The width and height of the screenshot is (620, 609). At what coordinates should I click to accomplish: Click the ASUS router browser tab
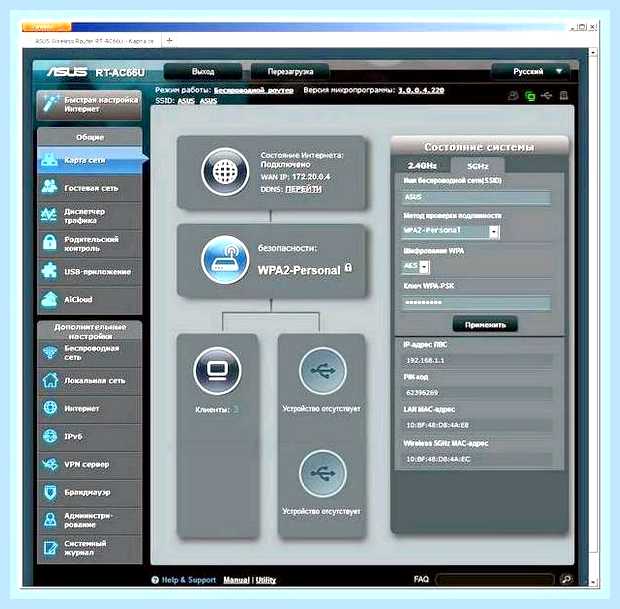[x=94, y=41]
